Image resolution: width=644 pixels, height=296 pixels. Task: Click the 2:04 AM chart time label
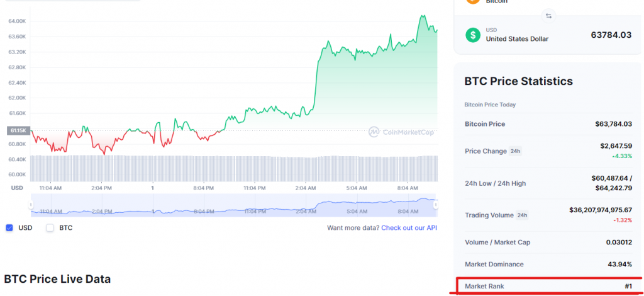coord(305,188)
